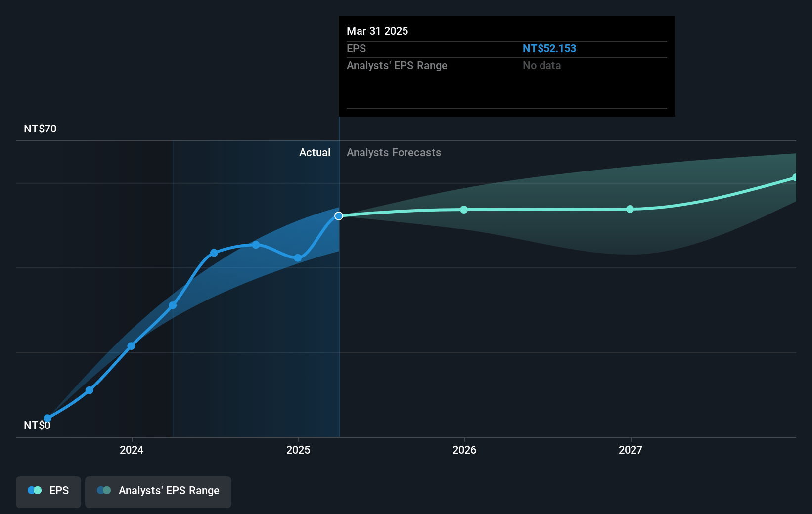Click the NT$70 y-axis label
Viewport: 812px width, 514px height.
tap(40, 128)
